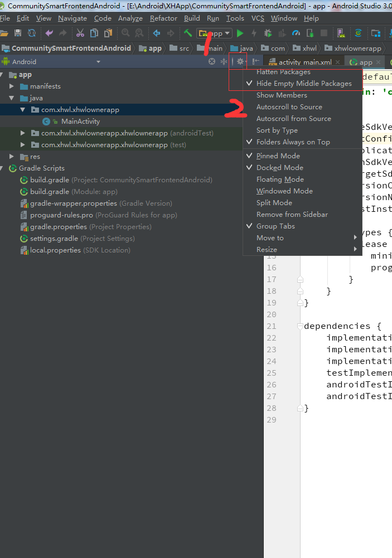The image size is (392, 558).
Task: Click the Open folder toolbar icon
Action: tap(4, 33)
